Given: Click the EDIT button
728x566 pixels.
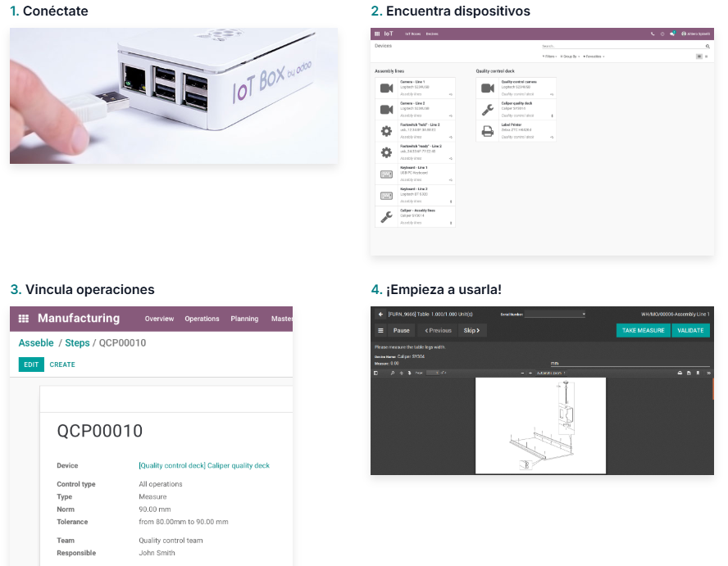Looking at the screenshot, I should point(31,365).
